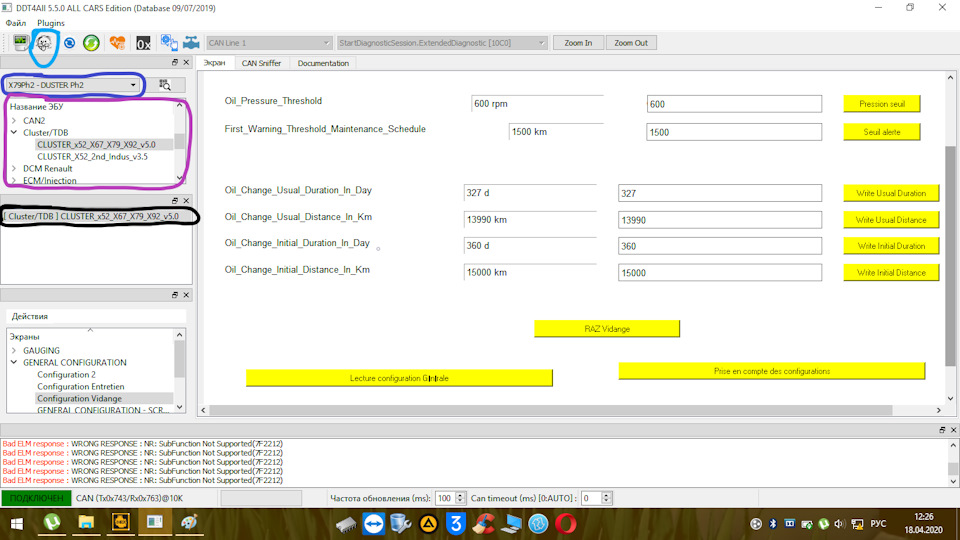Click the volume speaker tray icon
The width and height of the screenshot is (960, 540).
tap(839, 524)
